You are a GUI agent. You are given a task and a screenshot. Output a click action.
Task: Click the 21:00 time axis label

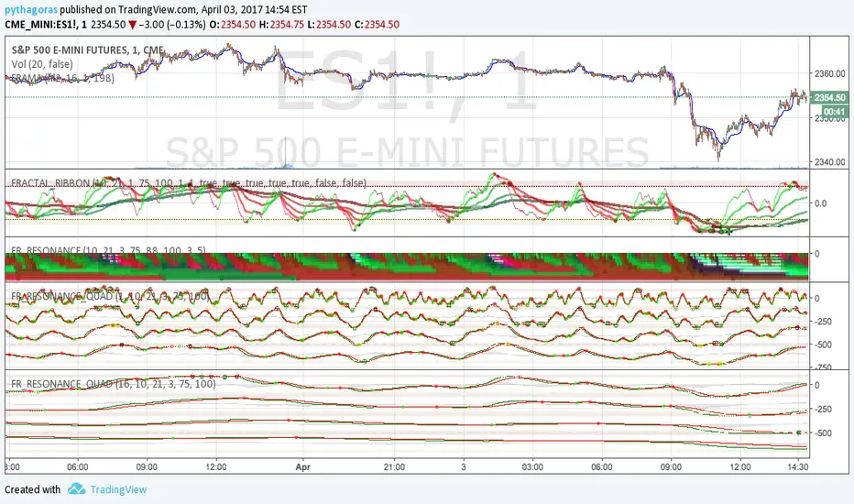click(394, 467)
